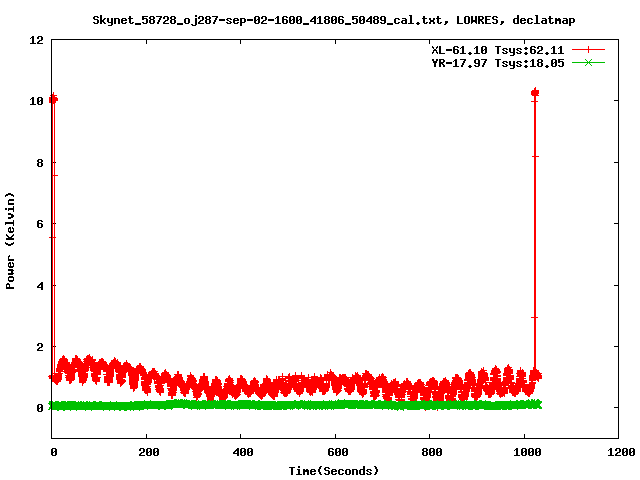Select the YR-17.97 Tsys:18.05 legend label
This screenshot has width=640, height=480.
[498, 63]
